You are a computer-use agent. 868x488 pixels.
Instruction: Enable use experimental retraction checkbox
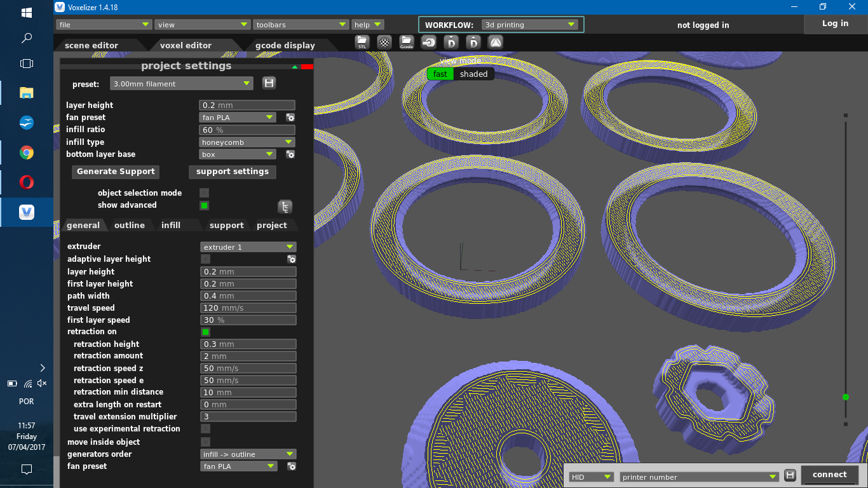pos(205,429)
